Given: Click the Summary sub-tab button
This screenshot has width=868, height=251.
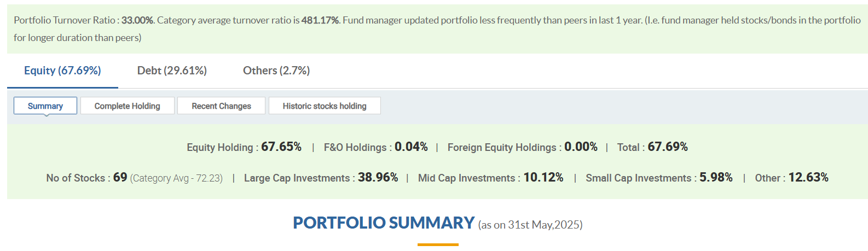Looking at the screenshot, I should tap(45, 106).
